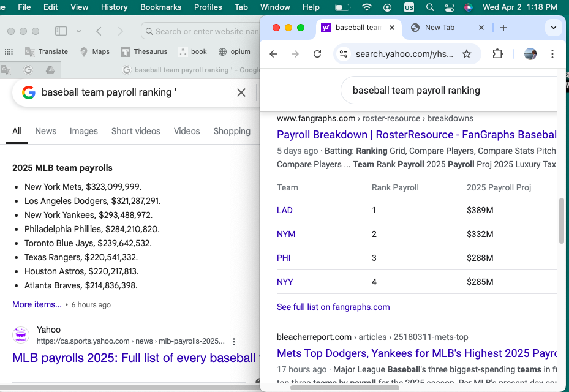The image size is (569, 392).
Task: Toggle the Safari sidebar
Action: 61,31
